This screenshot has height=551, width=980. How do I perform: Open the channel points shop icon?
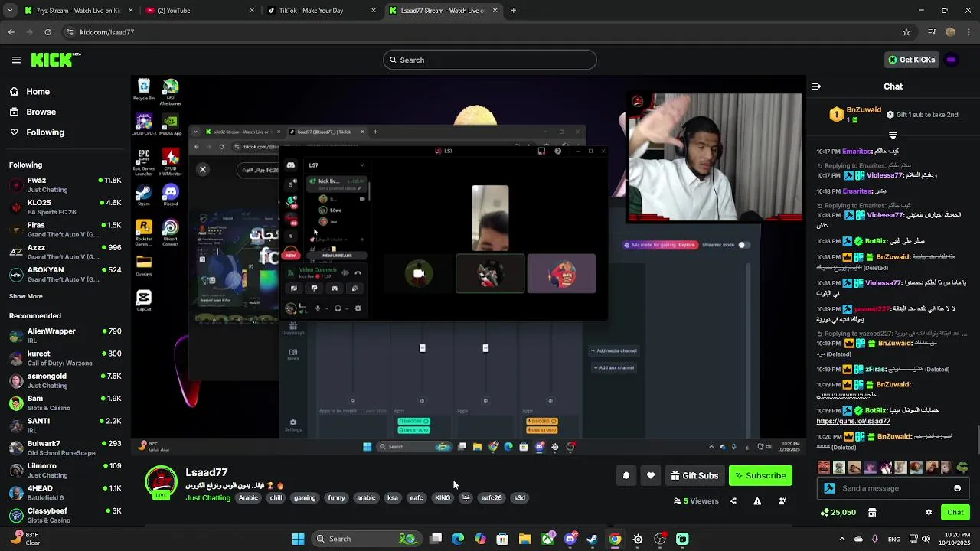[871, 512]
